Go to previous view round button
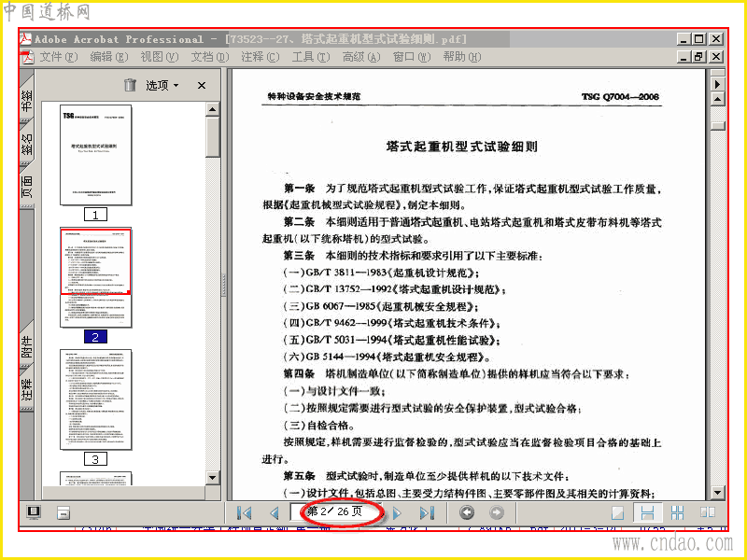 (x=467, y=512)
